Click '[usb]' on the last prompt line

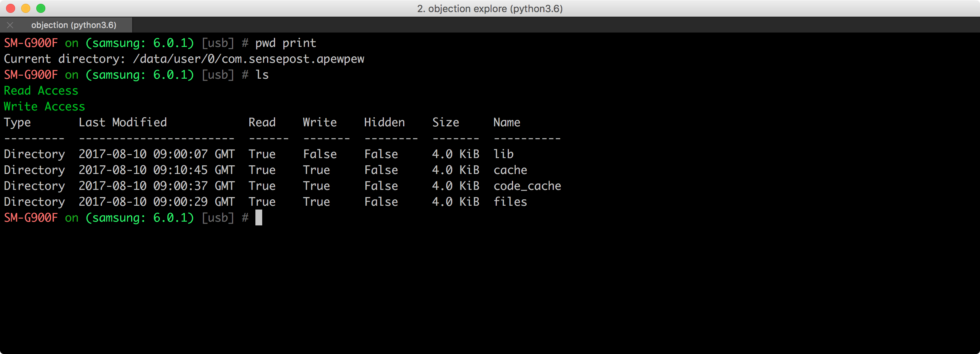pos(218,218)
